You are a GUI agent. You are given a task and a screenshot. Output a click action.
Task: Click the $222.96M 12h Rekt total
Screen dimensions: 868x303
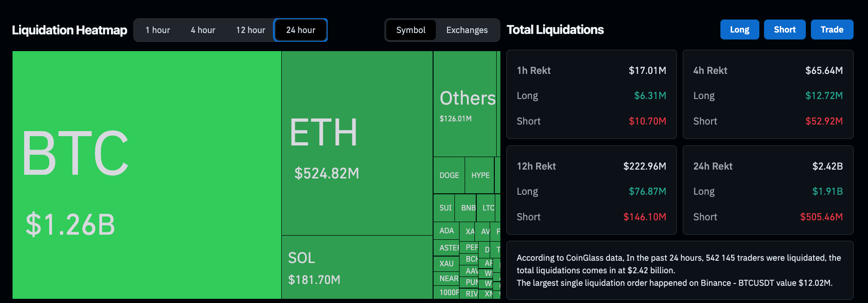click(x=644, y=166)
